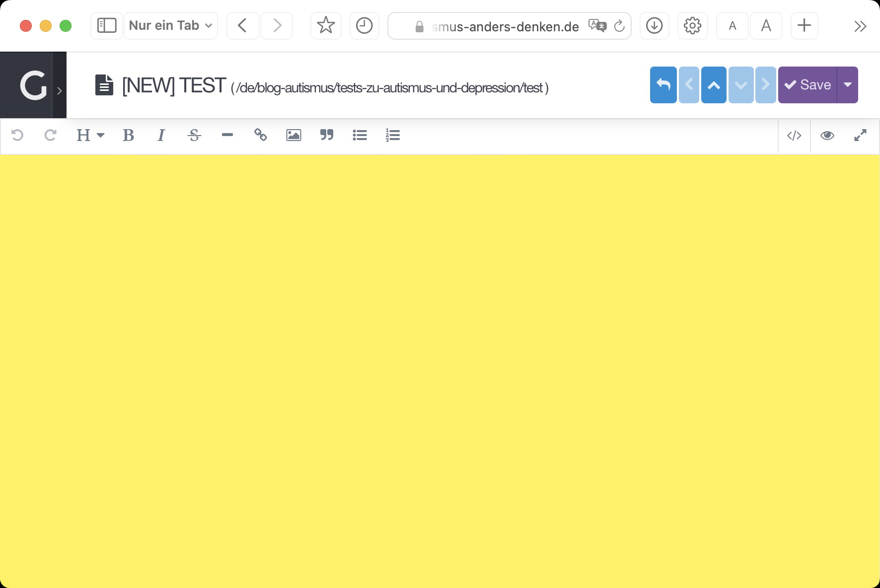880x588 pixels.
Task: Navigate back in Safari
Action: (242, 25)
